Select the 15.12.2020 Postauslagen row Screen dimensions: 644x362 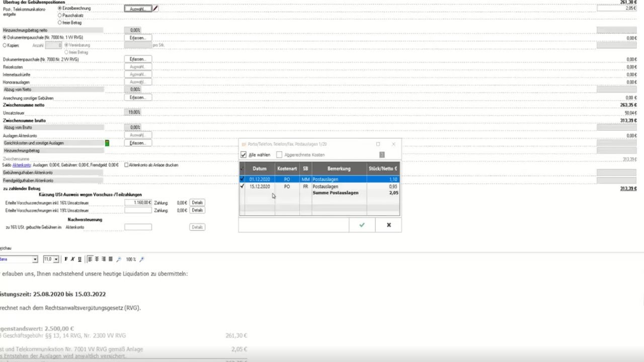(x=319, y=187)
